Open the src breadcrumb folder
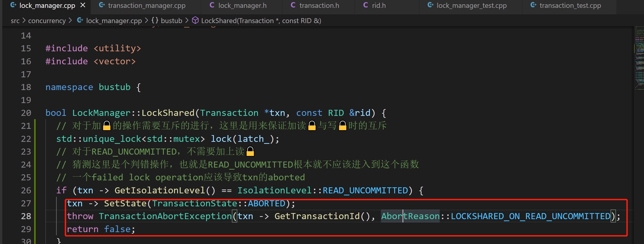This screenshot has width=644, height=244. [x=15, y=21]
